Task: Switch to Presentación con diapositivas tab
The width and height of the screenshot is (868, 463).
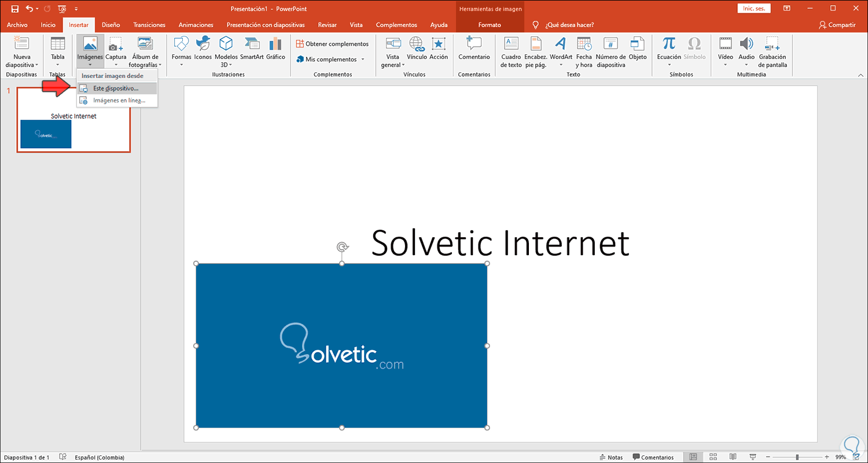Action: click(x=266, y=25)
